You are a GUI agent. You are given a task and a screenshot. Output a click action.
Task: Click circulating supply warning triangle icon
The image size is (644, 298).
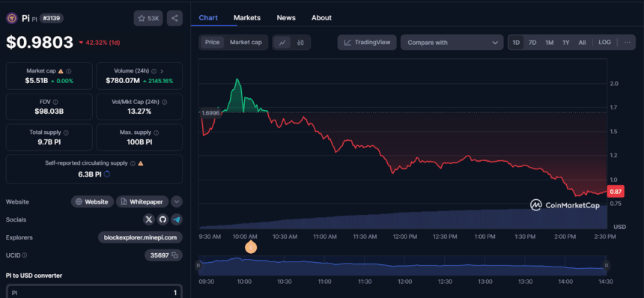click(x=141, y=163)
